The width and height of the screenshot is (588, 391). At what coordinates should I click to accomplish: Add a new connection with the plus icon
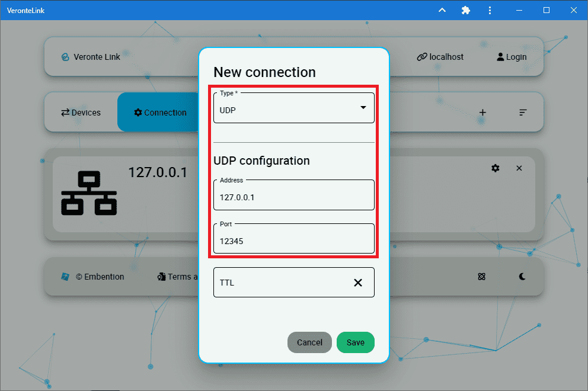(482, 113)
